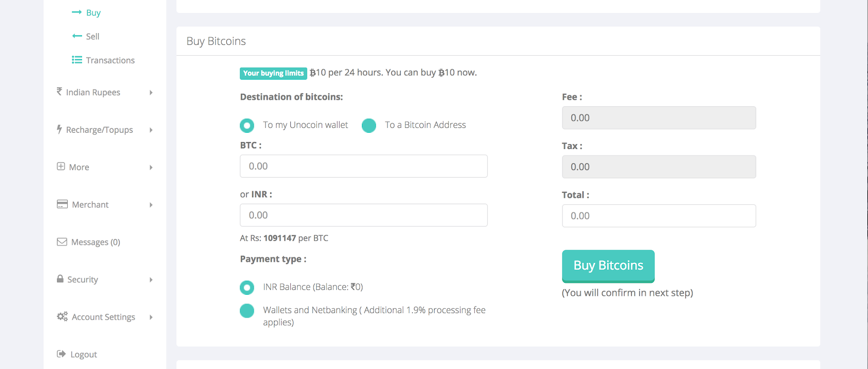Expand the Recharge/Topups submenu arrow
Screen dimensions: 868x369
click(x=151, y=130)
